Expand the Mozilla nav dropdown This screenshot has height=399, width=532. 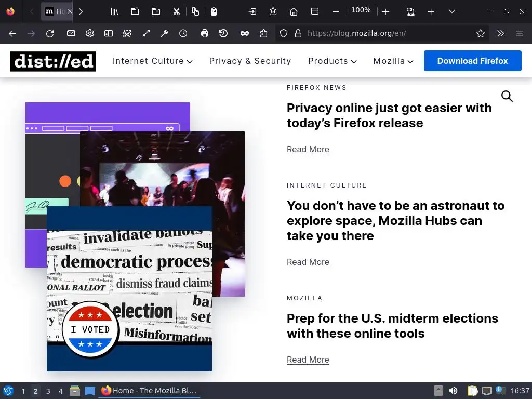tap(393, 61)
